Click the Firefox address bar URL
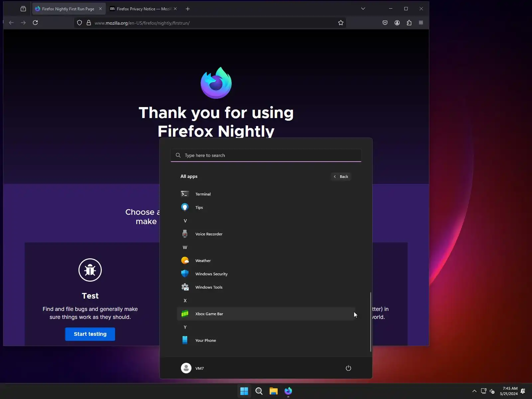 point(142,23)
